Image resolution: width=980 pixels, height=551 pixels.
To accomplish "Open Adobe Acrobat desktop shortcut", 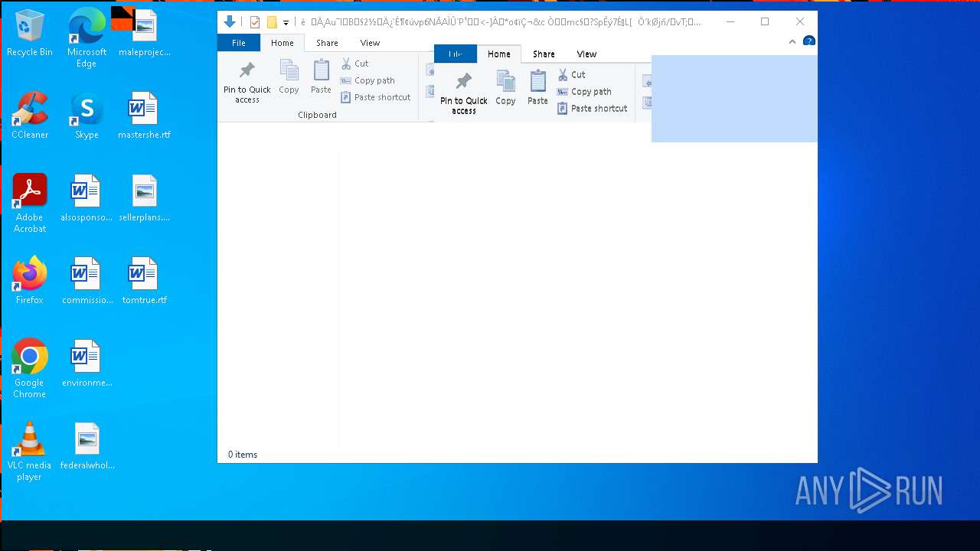I will (x=30, y=204).
